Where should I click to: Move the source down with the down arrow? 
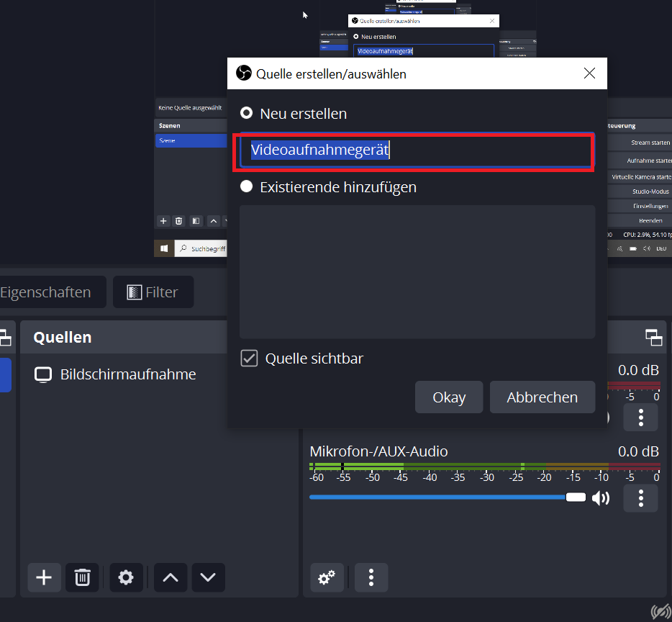(x=208, y=577)
